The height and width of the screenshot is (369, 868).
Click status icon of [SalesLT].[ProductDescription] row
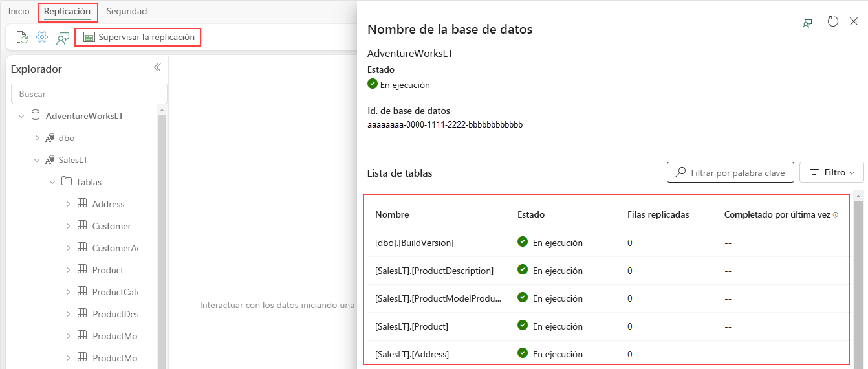click(523, 269)
